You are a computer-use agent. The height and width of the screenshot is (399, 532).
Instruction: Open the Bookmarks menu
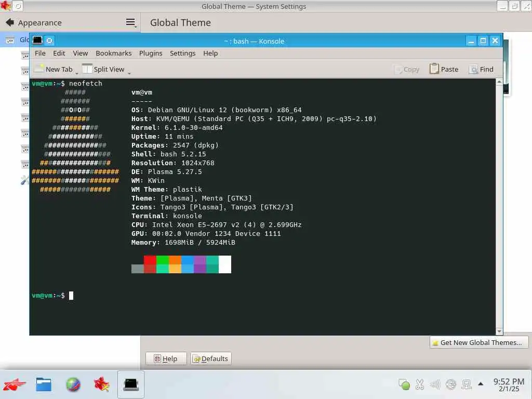[x=114, y=54]
